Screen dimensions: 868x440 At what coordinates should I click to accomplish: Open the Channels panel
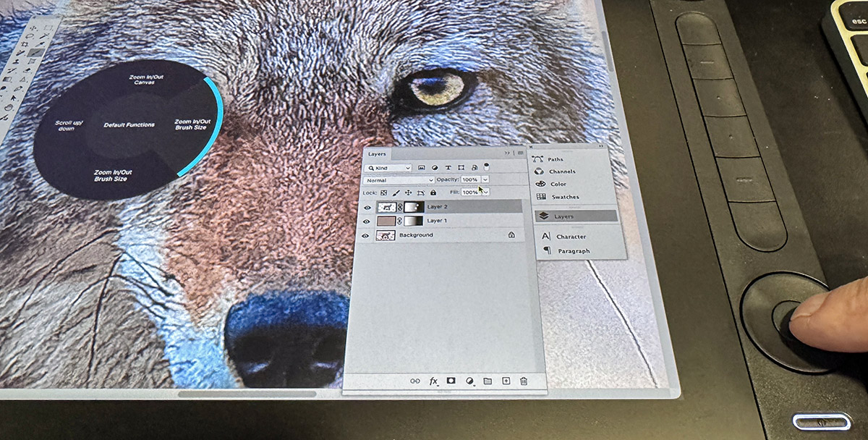point(562,172)
